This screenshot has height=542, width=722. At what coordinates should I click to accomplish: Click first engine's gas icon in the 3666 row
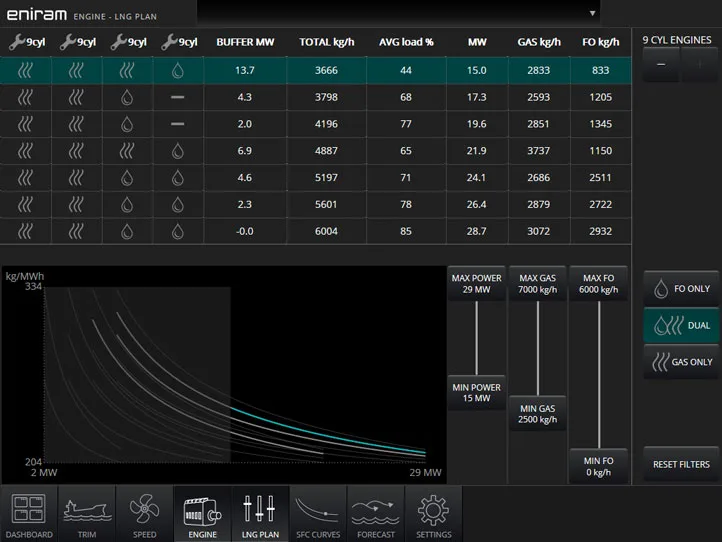click(x=25, y=70)
